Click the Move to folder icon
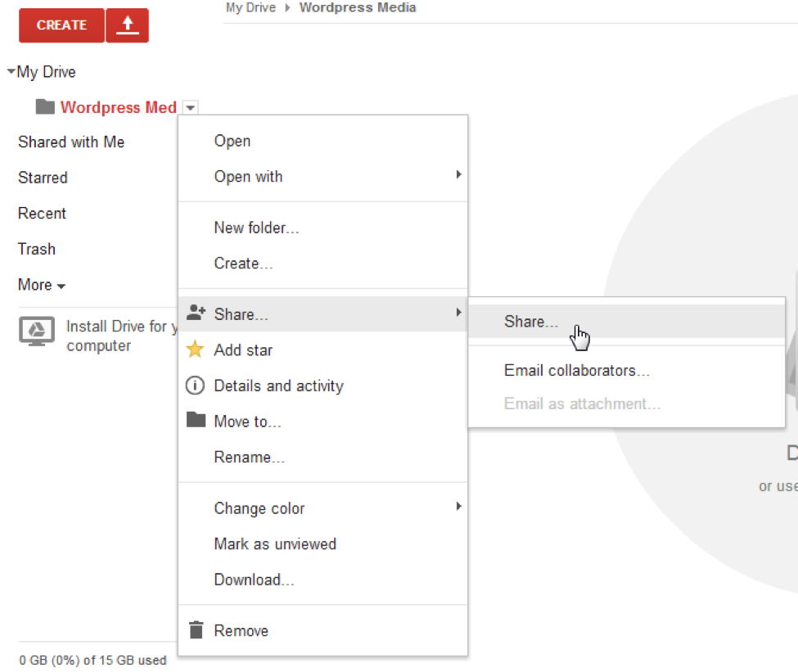 point(196,420)
